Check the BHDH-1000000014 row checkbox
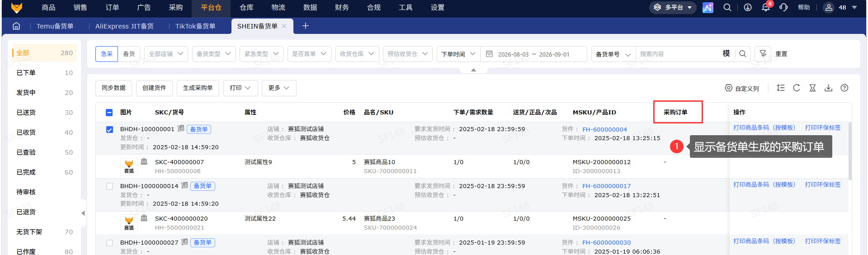Image resolution: width=868 pixels, height=255 pixels. (x=109, y=186)
